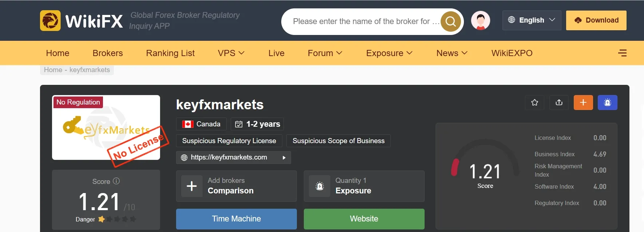Click the globe icon beside website URL
The width and height of the screenshot is (644, 232).
tap(184, 157)
